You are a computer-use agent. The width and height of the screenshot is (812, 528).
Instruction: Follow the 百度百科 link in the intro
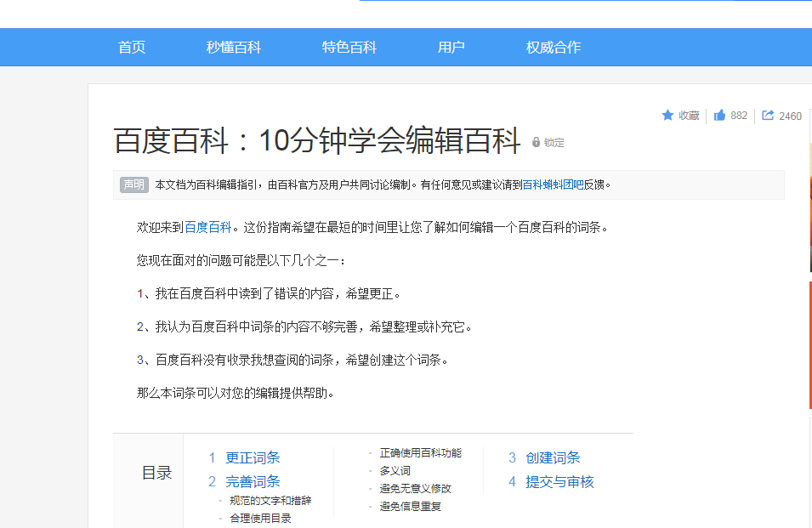click(x=208, y=228)
